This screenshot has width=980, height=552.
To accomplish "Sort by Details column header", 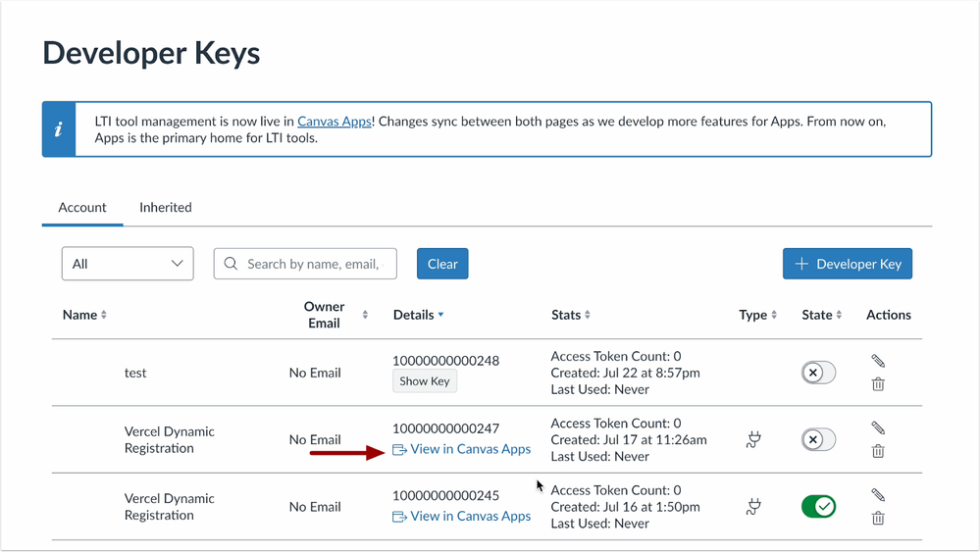I will [x=418, y=315].
